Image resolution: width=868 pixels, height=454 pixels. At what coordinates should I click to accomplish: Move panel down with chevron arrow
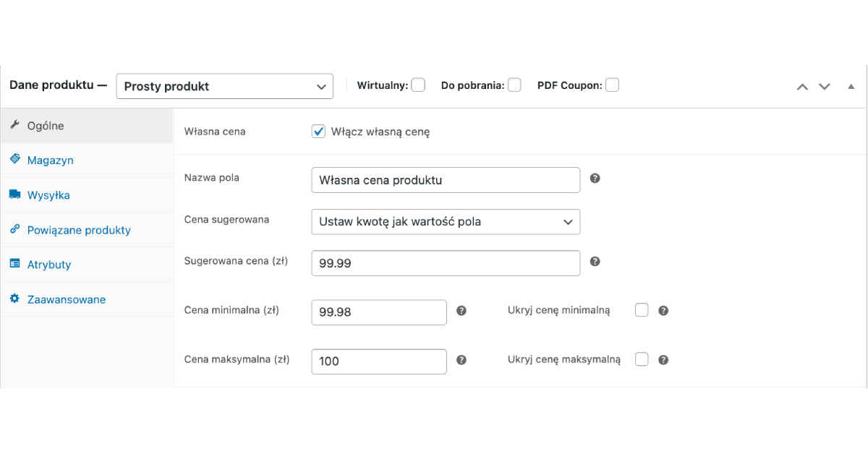point(825,86)
